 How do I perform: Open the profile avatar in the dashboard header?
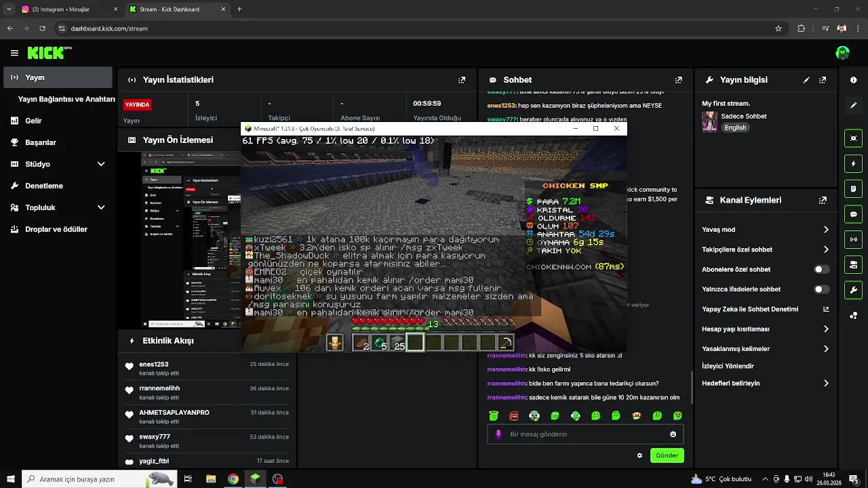pos(842,53)
